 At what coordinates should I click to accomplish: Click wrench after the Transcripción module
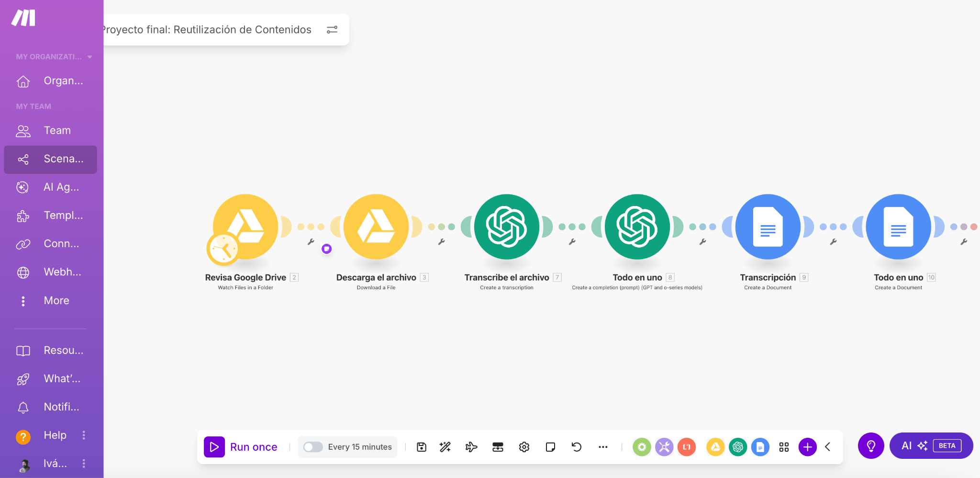[834, 242]
